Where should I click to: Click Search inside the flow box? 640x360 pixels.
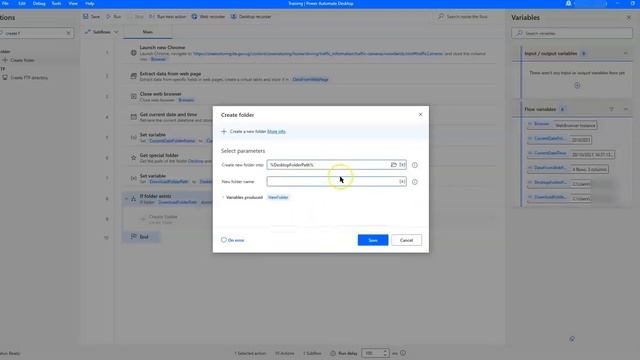coord(467,17)
